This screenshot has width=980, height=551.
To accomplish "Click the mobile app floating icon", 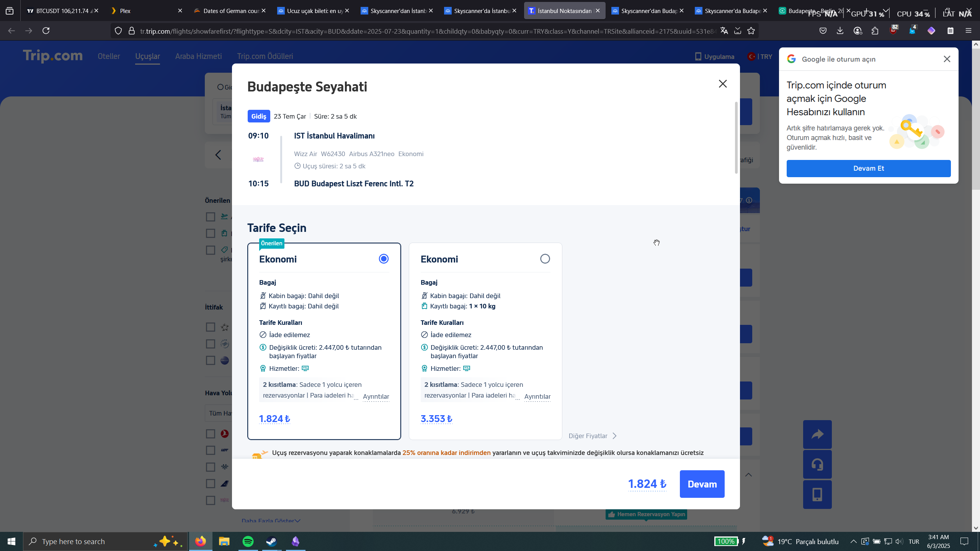I will (817, 494).
